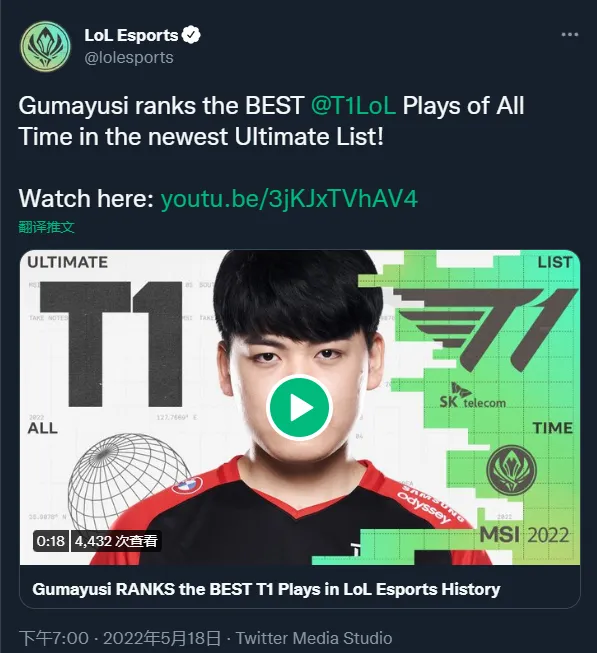Image resolution: width=597 pixels, height=653 pixels.
Task: Click 翻译推文 to translate the tweet
Action: 47,227
